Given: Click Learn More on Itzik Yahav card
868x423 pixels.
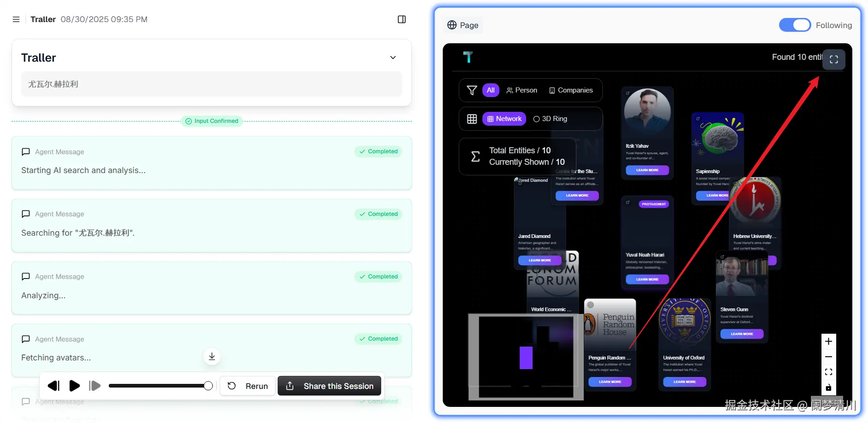Looking at the screenshot, I should [x=647, y=170].
